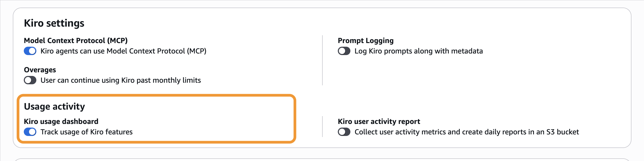Click the vertical divider left of Kiro user activity report

coord(322,127)
